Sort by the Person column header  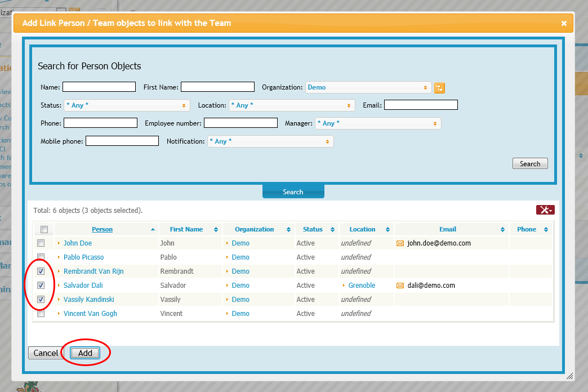[102, 229]
